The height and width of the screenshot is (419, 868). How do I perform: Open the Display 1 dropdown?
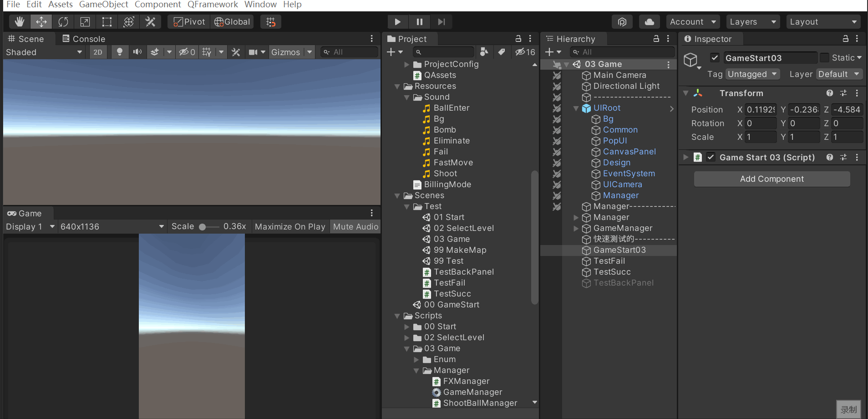click(x=30, y=226)
